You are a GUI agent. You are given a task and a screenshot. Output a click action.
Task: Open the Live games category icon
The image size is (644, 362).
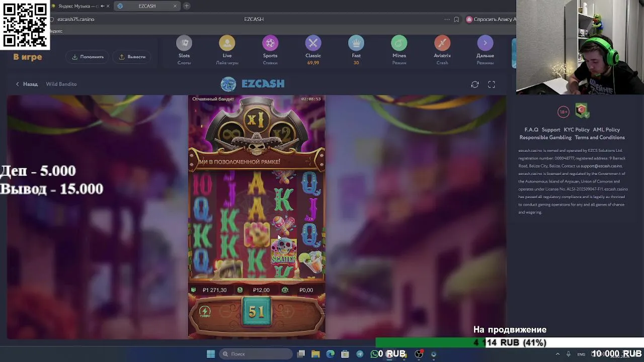point(227,43)
